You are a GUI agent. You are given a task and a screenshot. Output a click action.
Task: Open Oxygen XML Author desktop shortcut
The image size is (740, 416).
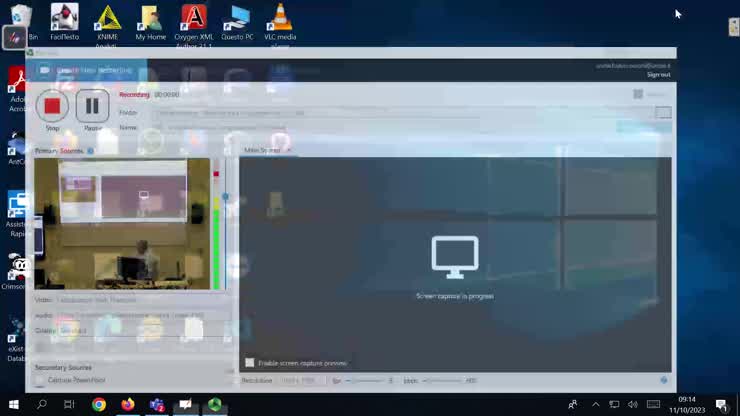[194, 24]
